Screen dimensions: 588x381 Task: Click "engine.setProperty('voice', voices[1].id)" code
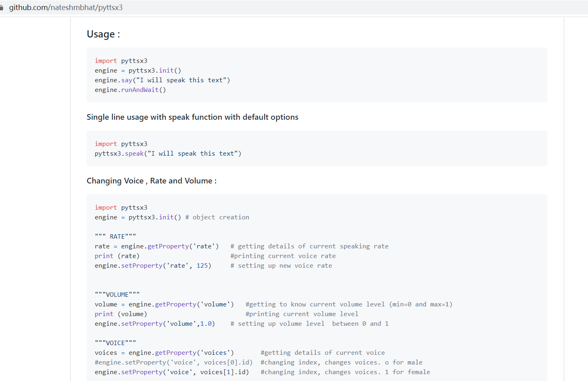[172, 372]
